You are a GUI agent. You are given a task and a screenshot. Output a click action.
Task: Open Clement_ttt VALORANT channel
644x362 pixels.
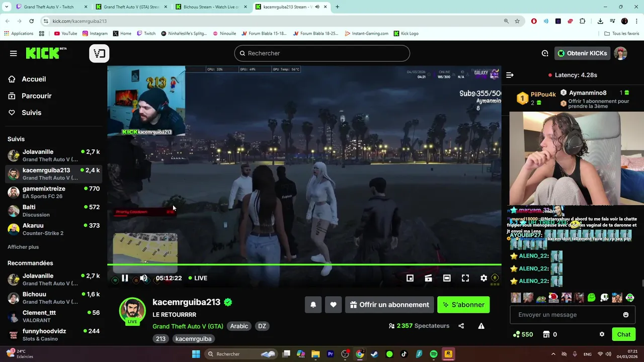click(x=54, y=316)
